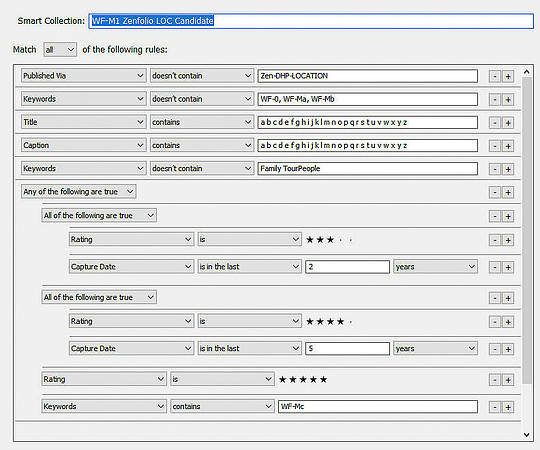Add rule after Family TourPeople row

508,169
